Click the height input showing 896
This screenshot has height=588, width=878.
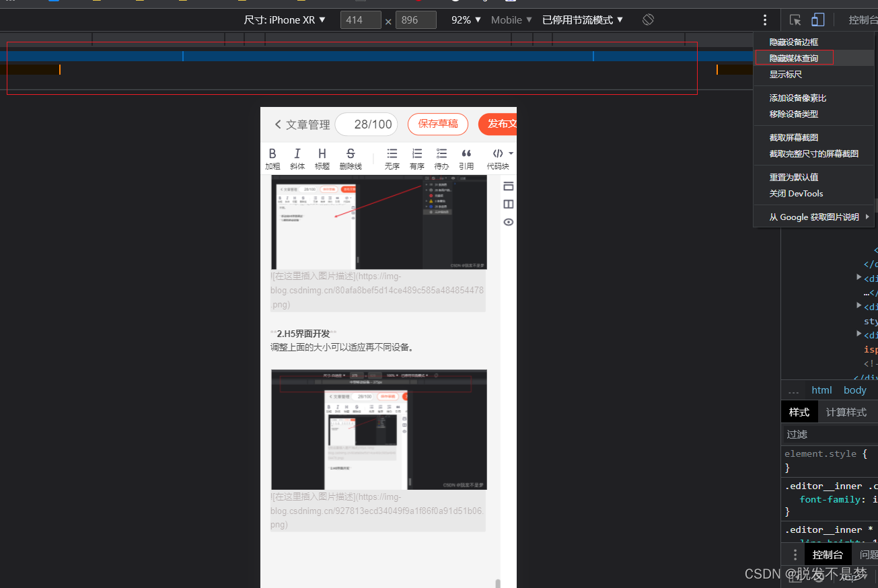(x=416, y=20)
